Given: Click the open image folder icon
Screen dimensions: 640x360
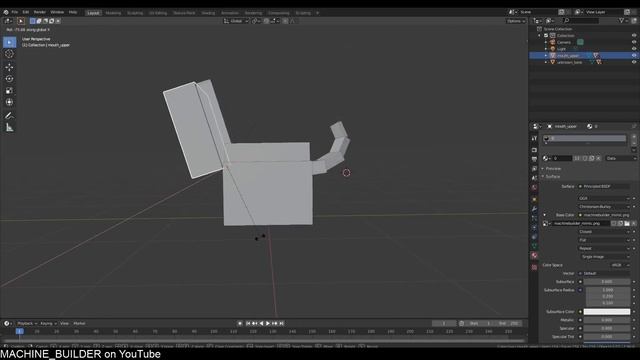Looking at the screenshot, I should coord(627,223).
